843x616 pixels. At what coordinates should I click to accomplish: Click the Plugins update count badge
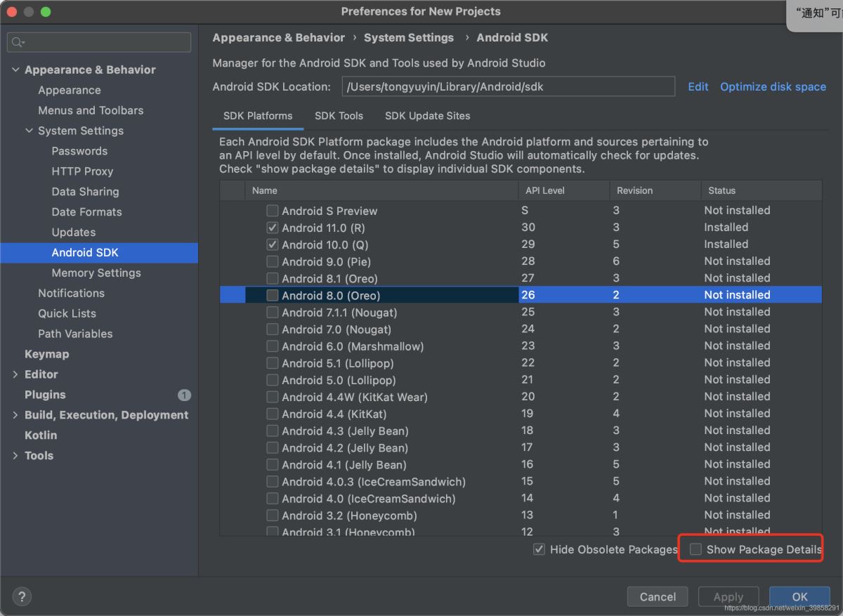pos(184,395)
